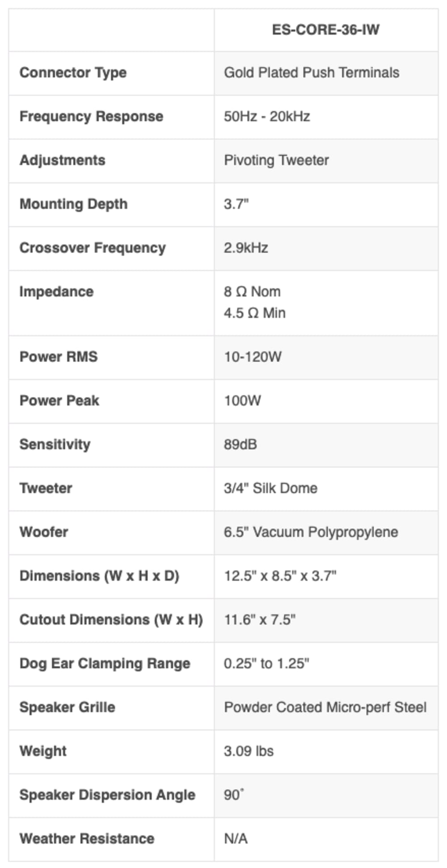Click the Pivoting Tweeter value

coord(276,160)
